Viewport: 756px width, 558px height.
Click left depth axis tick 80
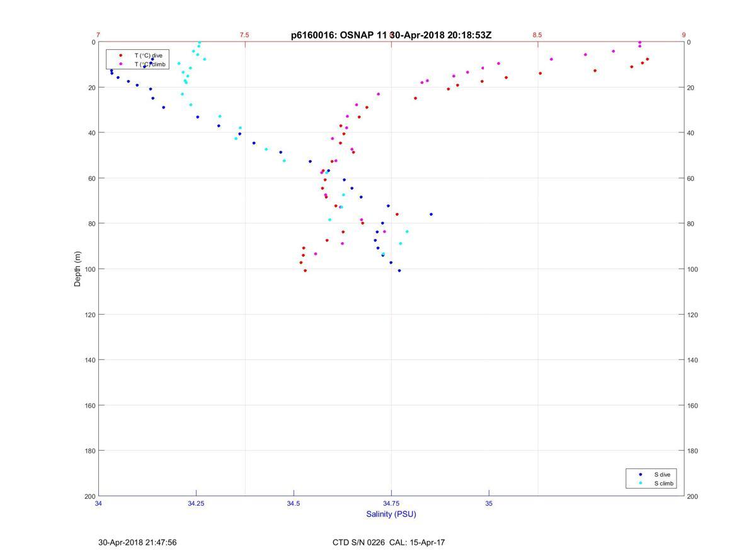click(x=91, y=224)
